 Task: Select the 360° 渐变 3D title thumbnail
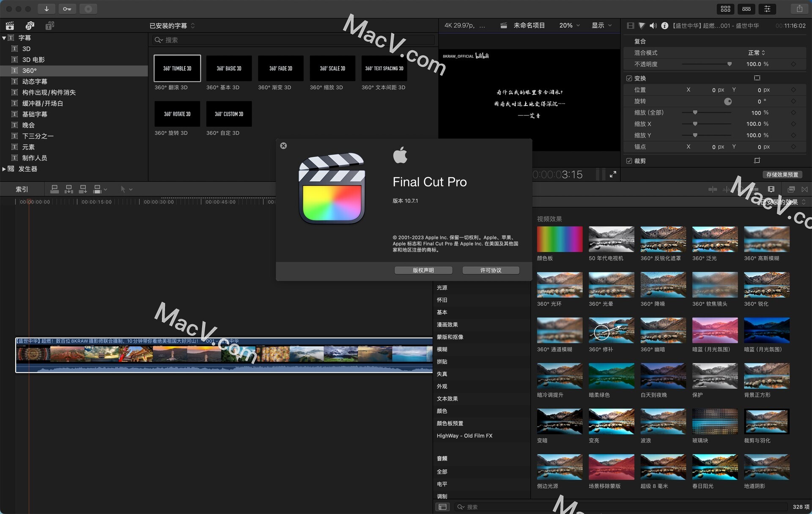pos(280,68)
